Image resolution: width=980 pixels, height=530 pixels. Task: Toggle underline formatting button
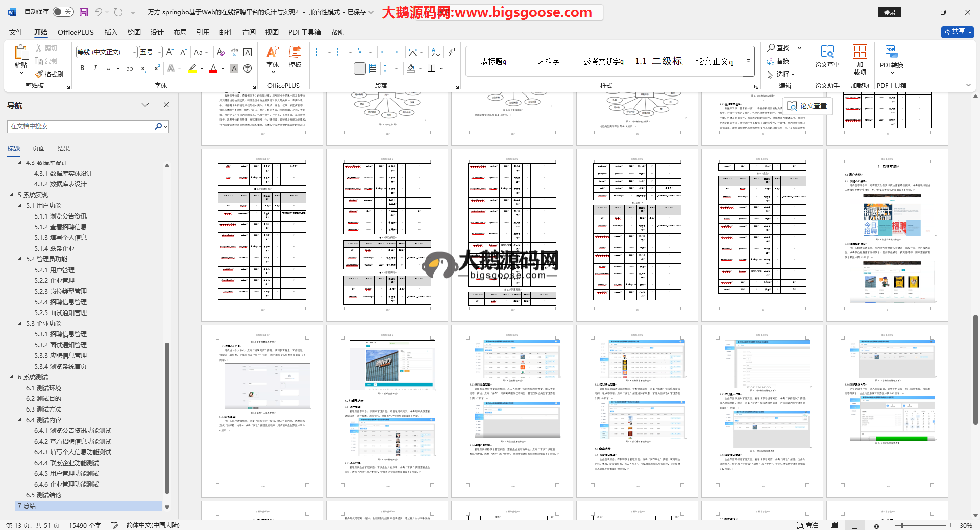[x=108, y=68]
